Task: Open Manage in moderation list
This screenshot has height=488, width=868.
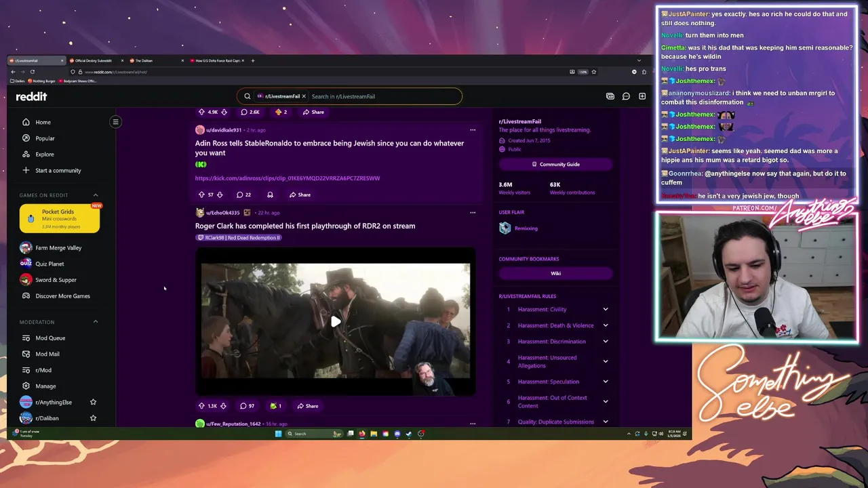Action: [x=45, y=386]
